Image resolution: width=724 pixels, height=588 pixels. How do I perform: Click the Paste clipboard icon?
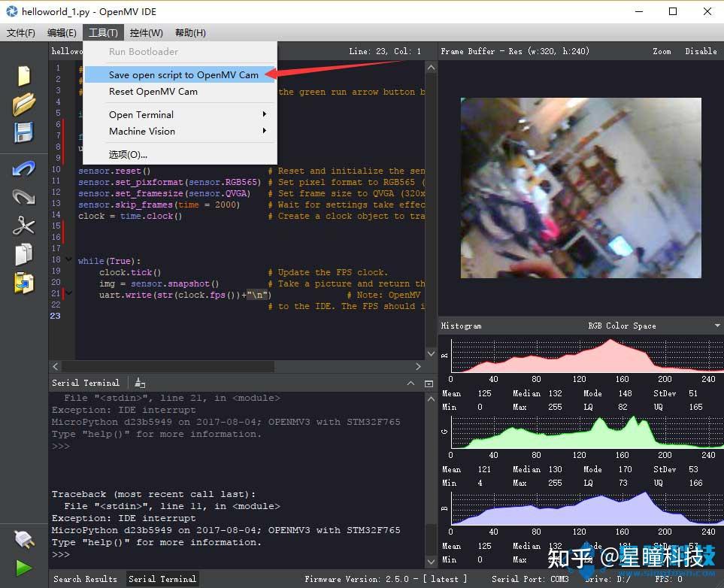click(x=24, y=283)
